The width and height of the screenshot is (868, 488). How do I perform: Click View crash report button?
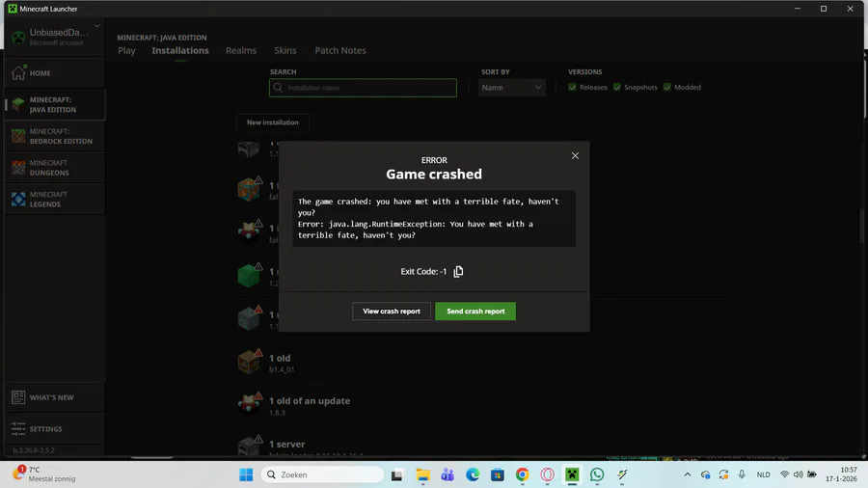[x=392, y=311]
